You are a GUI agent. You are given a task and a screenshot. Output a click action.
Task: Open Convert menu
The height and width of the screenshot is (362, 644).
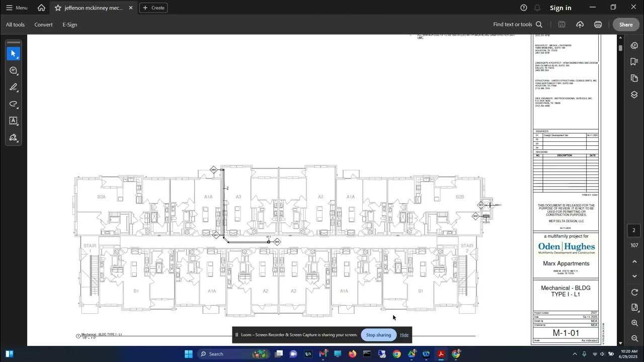click(x=43, y=25)
